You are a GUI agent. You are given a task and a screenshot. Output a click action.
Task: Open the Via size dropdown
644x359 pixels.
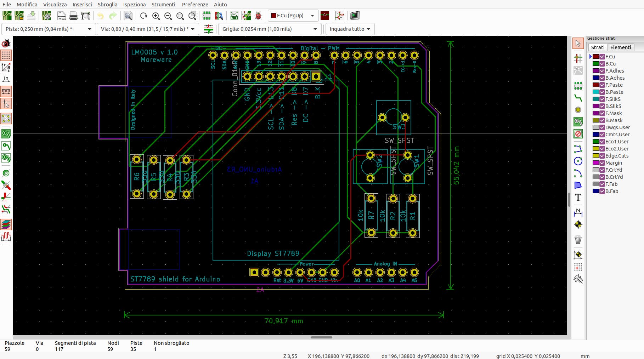(x=148, y=29)
